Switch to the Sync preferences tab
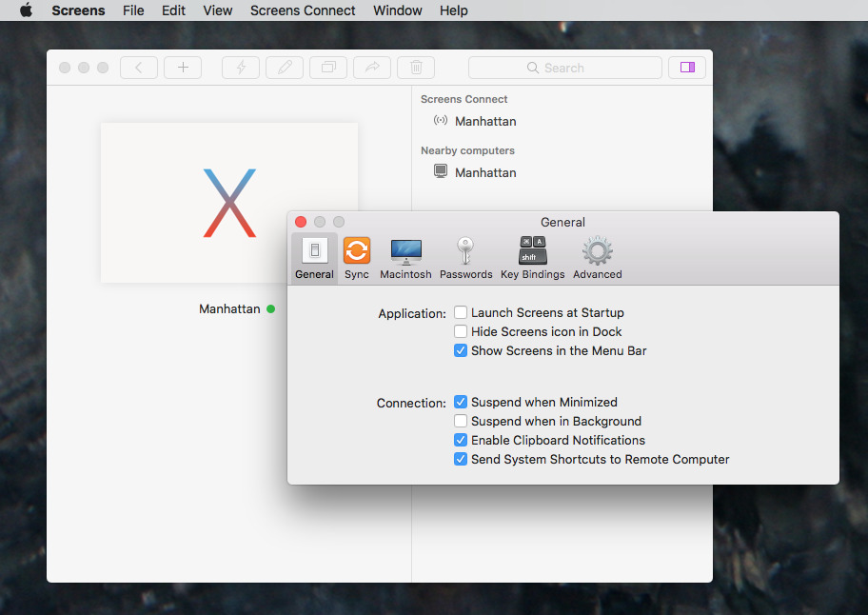868x615 pixels. point(357,259)
